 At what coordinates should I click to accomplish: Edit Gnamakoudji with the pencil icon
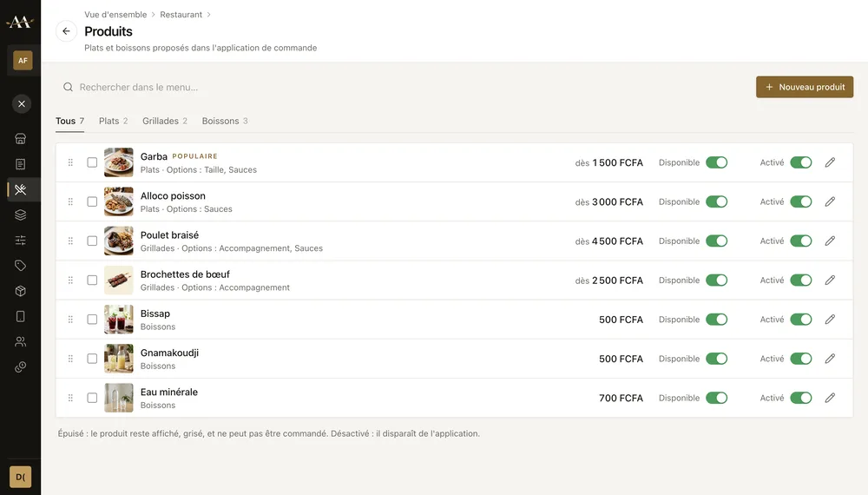tap(830, 359)
